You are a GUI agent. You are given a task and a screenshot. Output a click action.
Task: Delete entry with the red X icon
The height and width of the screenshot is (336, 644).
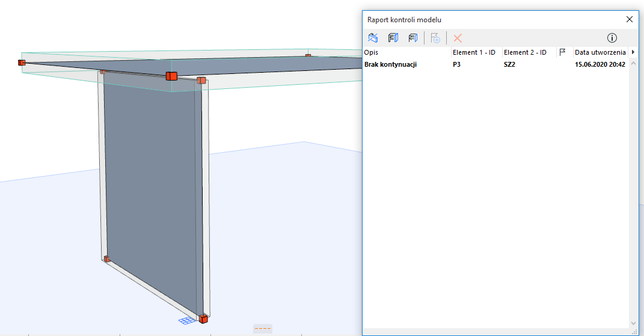(458, 38)
